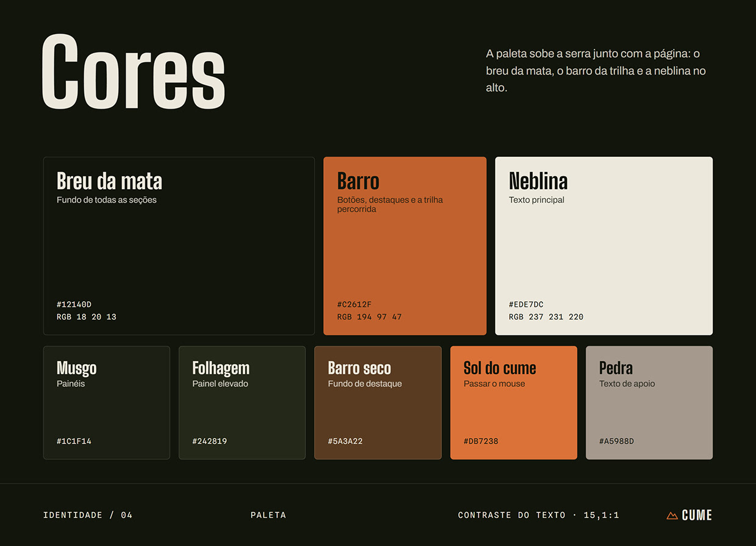Viewport: 756px width, 546px height.
Task: Click the "Texto principal" description
Action: pos(537,200)
